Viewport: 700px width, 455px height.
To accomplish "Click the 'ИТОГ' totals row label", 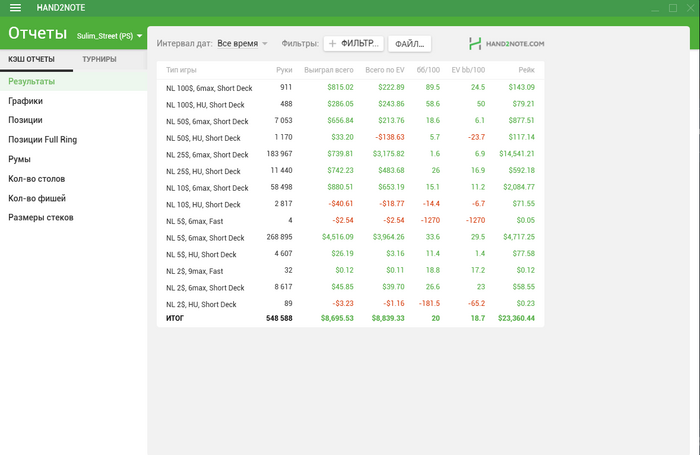I will click(x=175, y=318).
